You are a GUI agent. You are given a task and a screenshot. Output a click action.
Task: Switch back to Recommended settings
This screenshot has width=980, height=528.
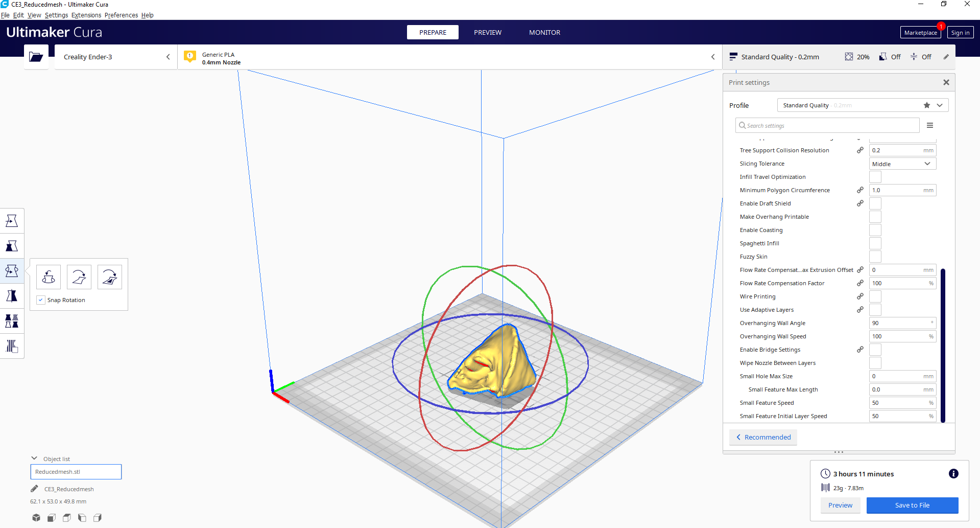763,437
